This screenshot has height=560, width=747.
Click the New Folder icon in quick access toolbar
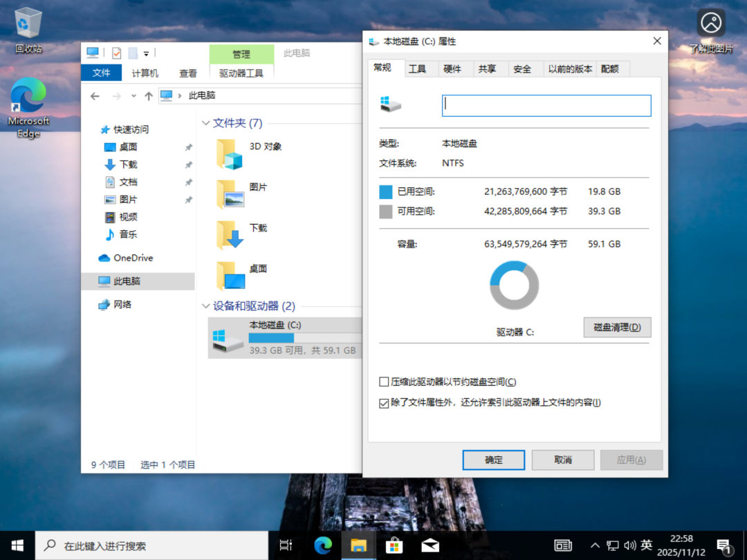click(133, 53)
